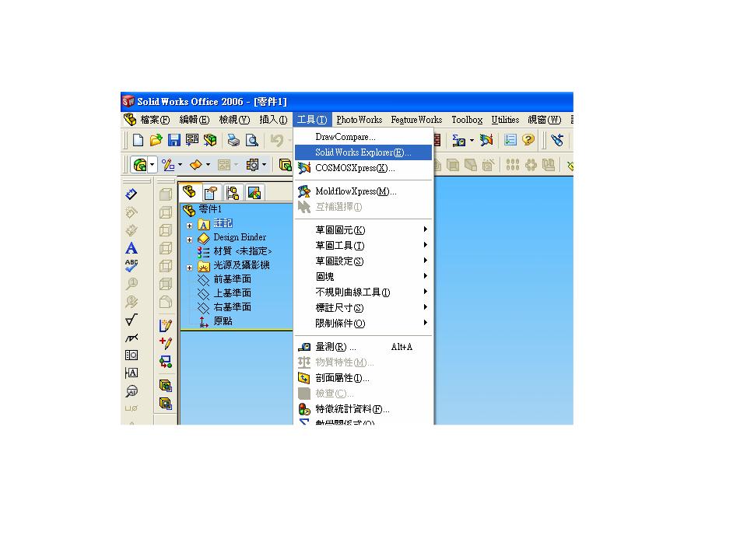This screenshot has width=747, height=560.
Task: Click the smart dimension icon atop left toolbar
Action: tap(132, 194)
